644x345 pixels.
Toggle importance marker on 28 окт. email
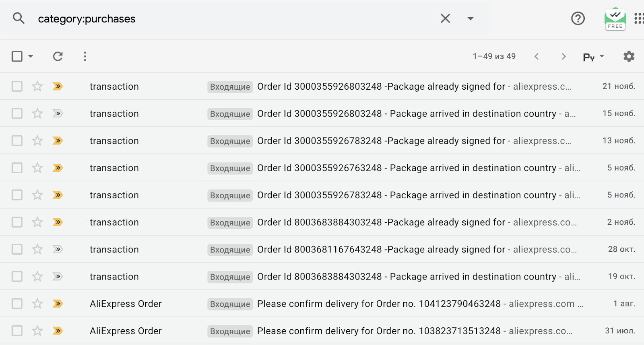pos(58,249)
